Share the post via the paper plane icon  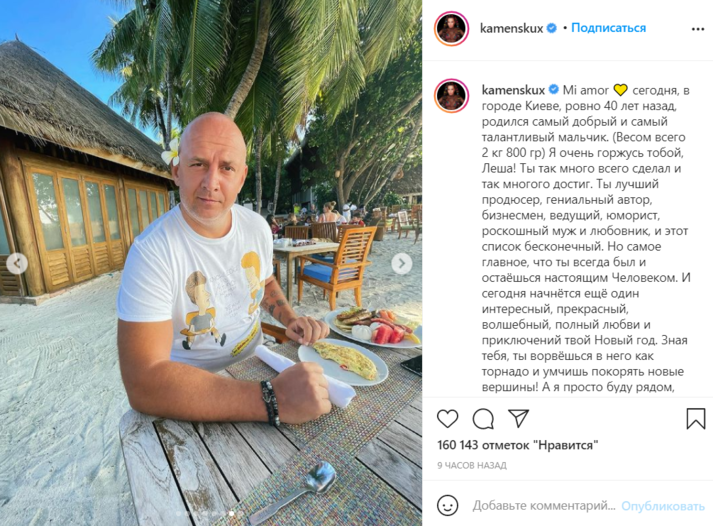(518, 418)
